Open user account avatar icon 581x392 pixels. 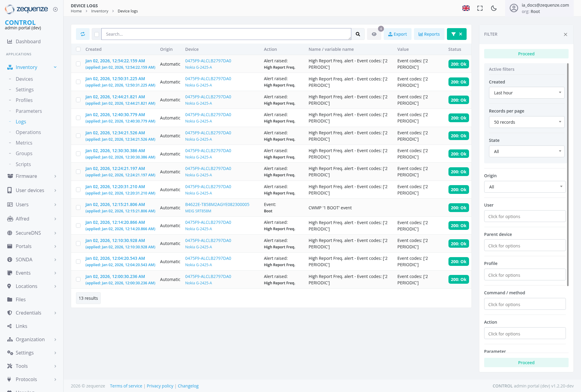pos(514,8)
